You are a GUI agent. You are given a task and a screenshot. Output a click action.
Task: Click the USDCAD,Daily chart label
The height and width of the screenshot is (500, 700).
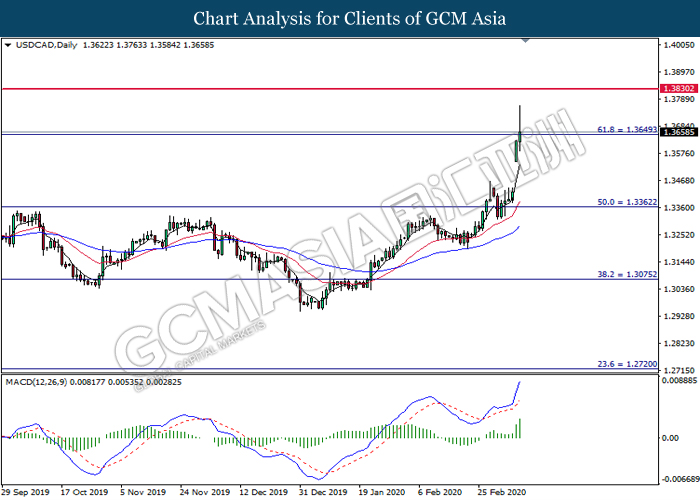point(46,45)
